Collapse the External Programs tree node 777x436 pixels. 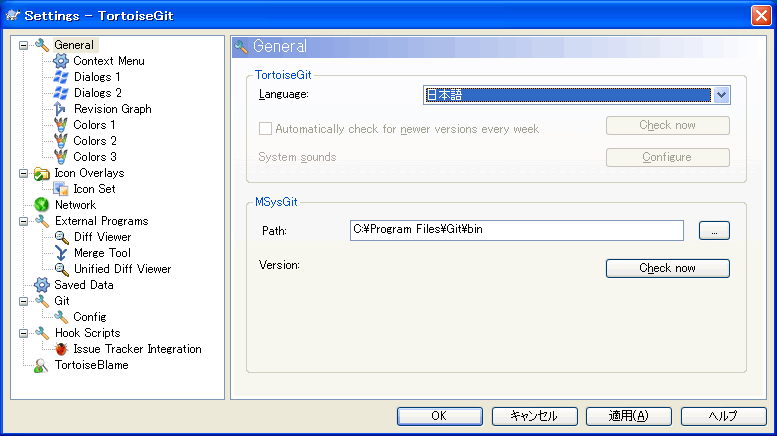tap(23, 221)
